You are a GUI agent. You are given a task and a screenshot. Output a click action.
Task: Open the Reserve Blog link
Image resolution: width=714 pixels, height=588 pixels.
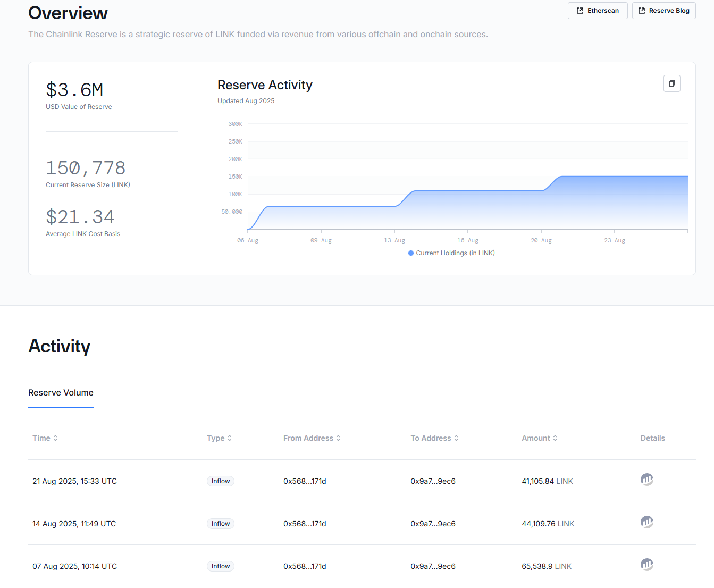coord(663,11)
